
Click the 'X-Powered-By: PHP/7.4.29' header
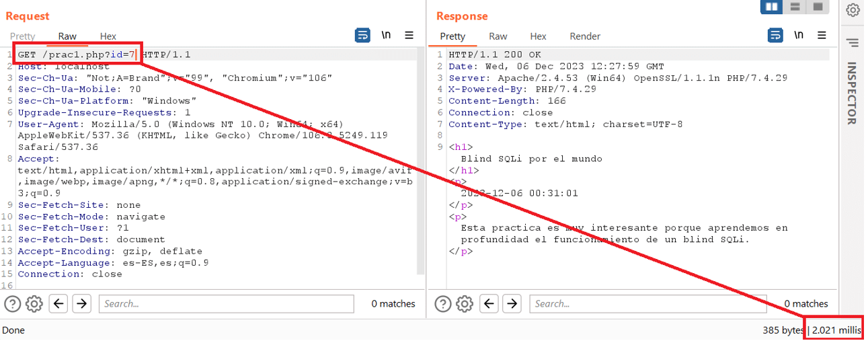click(522, 89)
